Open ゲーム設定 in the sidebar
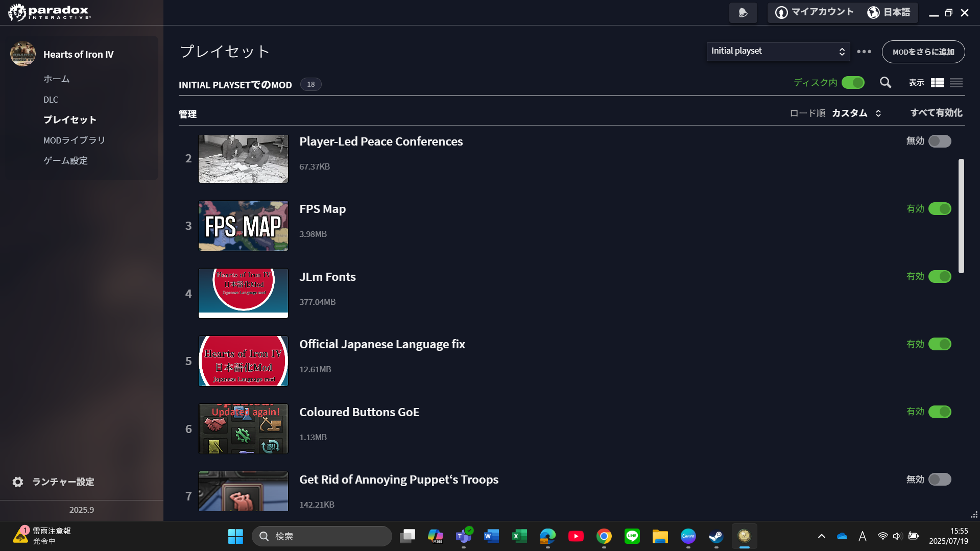The image size is (980, 551). click(x=65, y=161)
